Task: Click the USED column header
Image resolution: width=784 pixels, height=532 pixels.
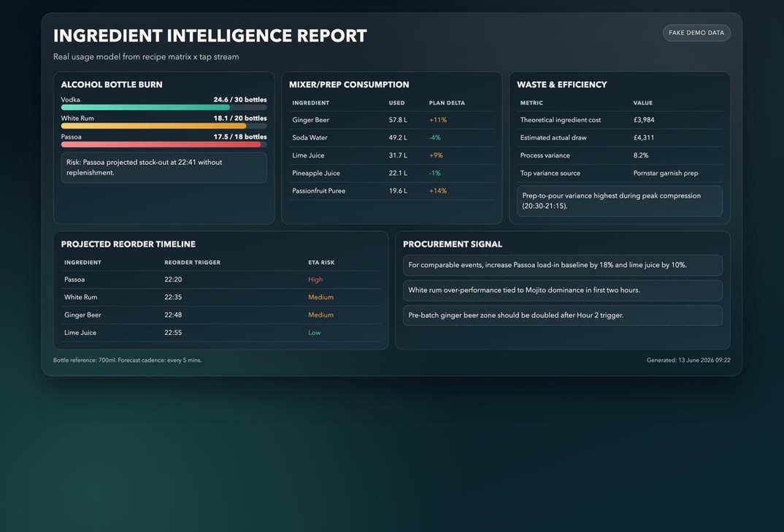Action: click(x=397, y=103)
